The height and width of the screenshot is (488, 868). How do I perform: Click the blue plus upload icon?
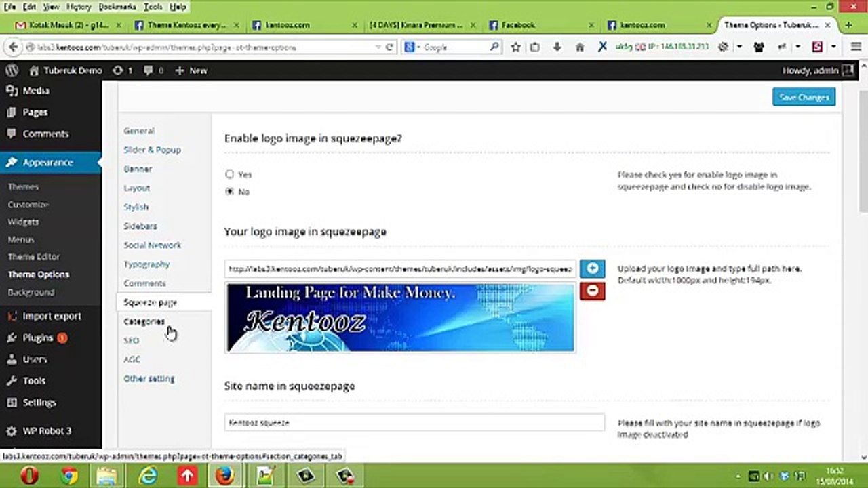(592, 268)
